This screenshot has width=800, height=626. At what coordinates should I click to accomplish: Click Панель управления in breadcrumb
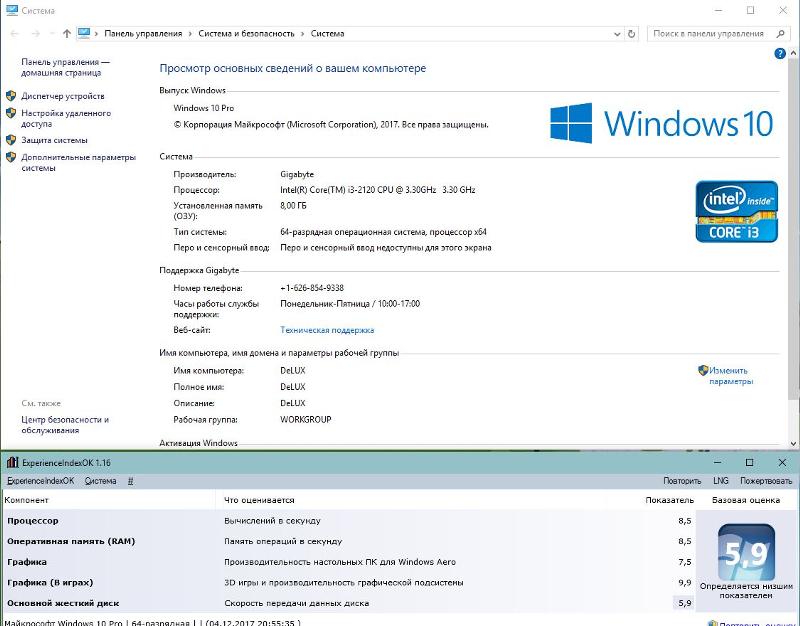coord(143,34)
